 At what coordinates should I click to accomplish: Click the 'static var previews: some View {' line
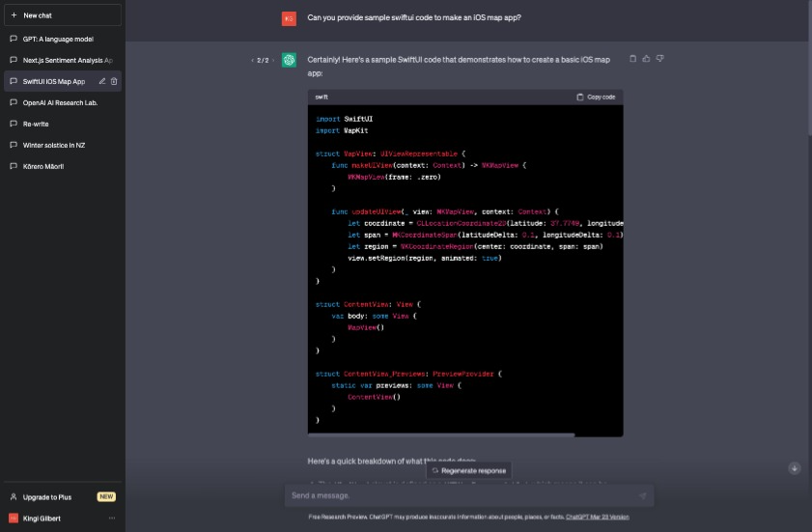(397, 385)
